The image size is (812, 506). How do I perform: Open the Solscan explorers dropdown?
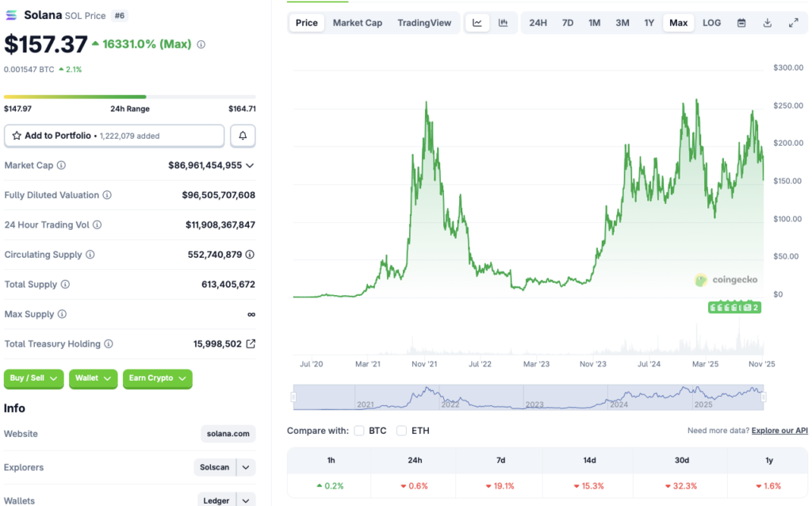click(224, 467)
